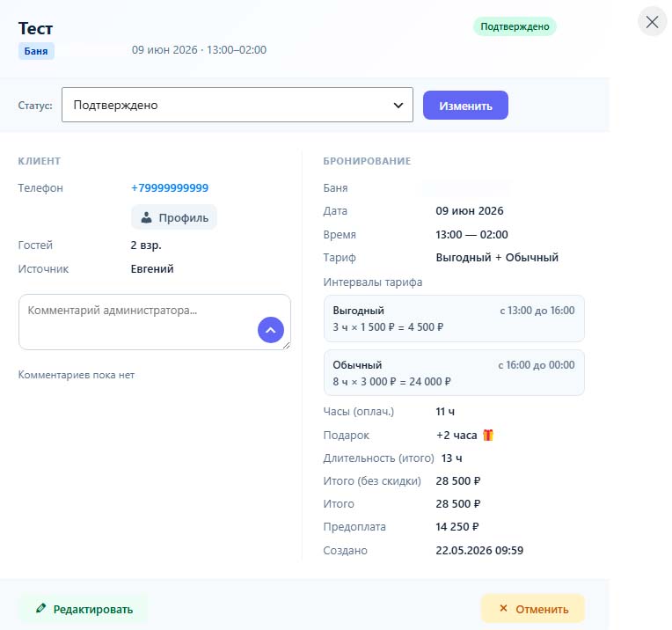This screenshot has height=630, width=672.
Task: Click the text Комментариев пока нет
Action: [x=77, y=375]
